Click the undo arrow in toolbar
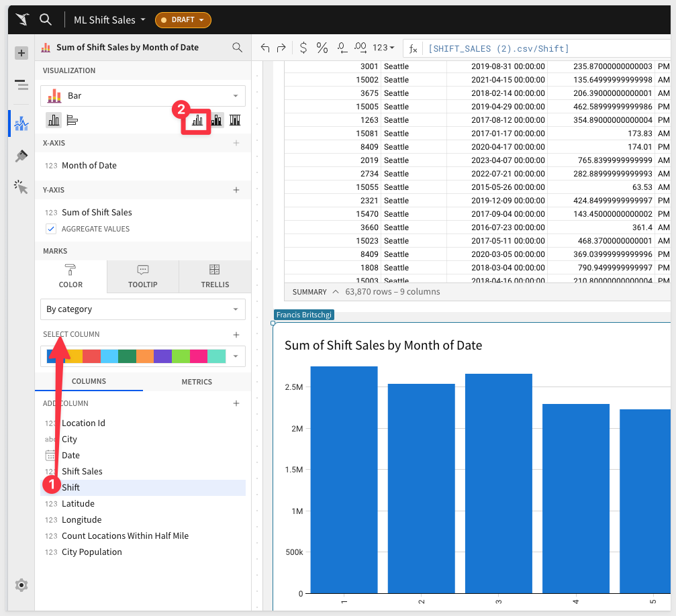 264,48
